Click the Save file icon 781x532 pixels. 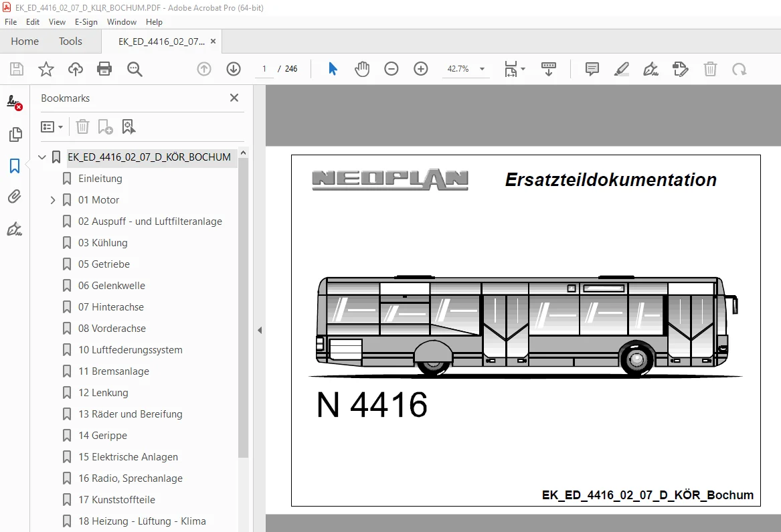click(17, 69)
